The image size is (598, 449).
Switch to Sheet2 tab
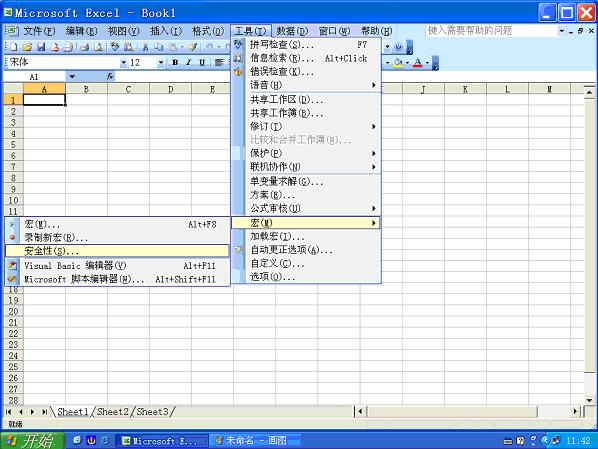(x=112, y=412)
